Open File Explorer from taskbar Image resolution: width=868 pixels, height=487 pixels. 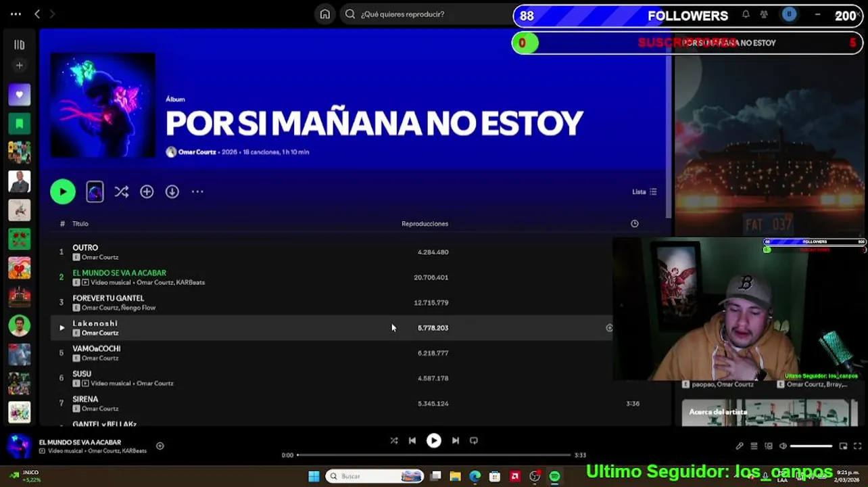tap(455, 477)
